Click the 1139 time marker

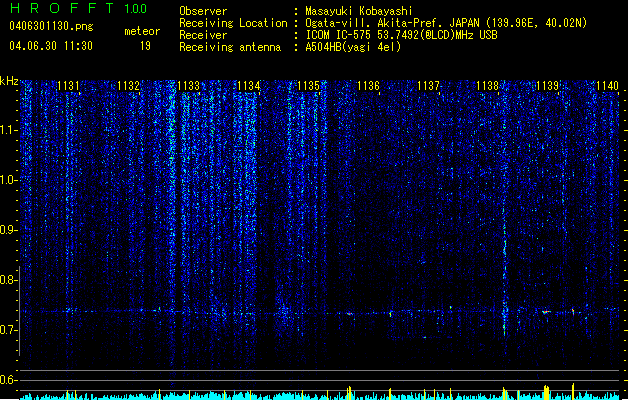(x=548, y=86)
